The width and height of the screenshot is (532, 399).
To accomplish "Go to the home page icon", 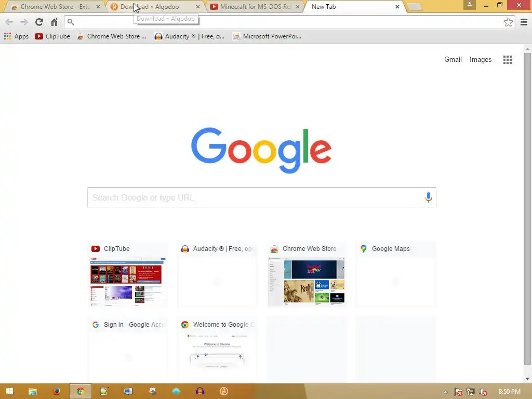I will click(x=54, y=22).
